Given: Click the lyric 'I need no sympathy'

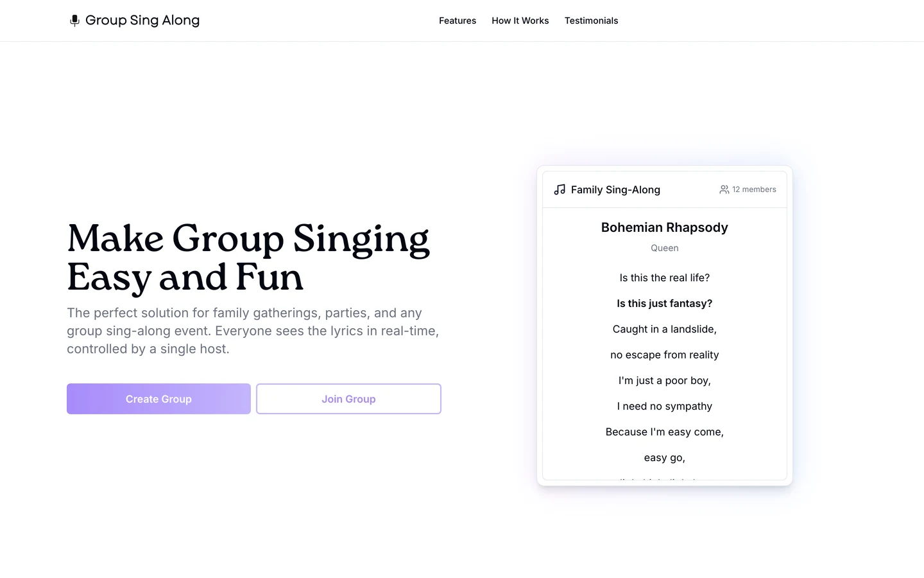Looking at the screenshot, I should [665, 406].
